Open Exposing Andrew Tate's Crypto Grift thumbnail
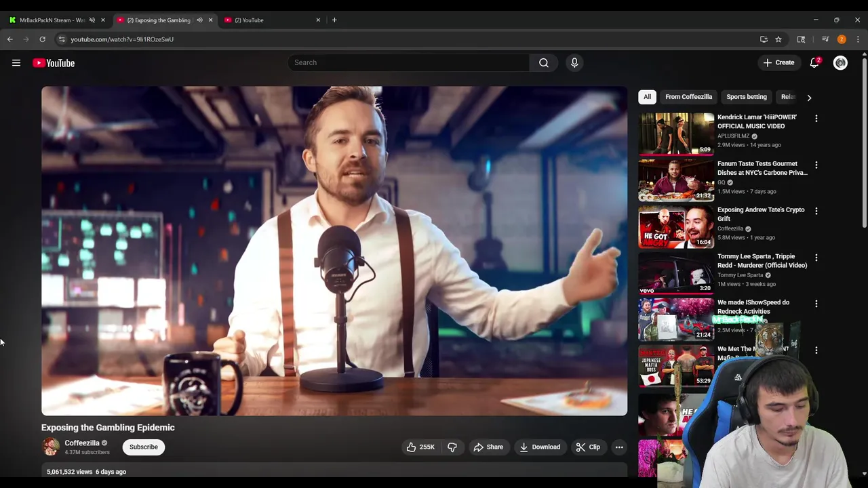The image size is (868, 488). [676, 226]
